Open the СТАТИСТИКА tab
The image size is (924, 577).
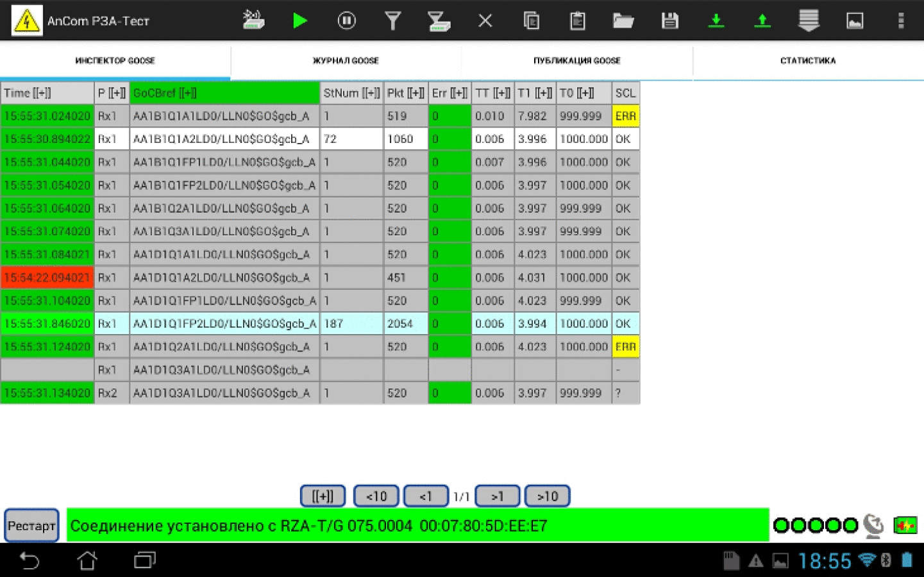[808, 61]
